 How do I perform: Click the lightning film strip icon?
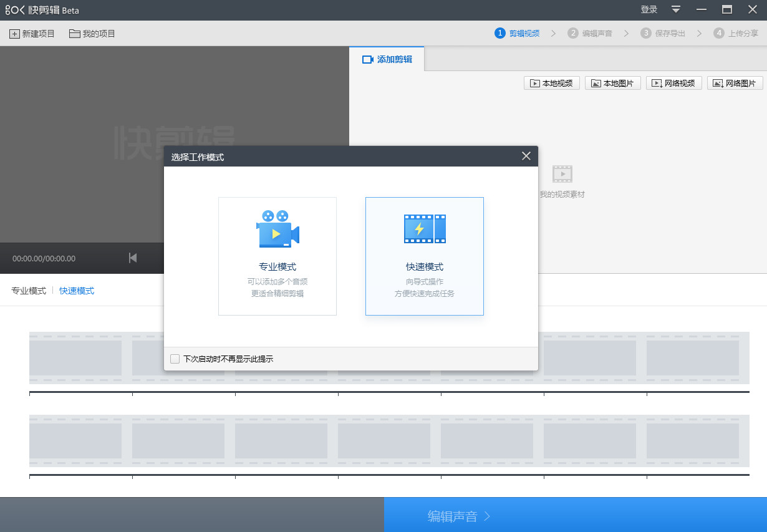(x=425, y=229)
